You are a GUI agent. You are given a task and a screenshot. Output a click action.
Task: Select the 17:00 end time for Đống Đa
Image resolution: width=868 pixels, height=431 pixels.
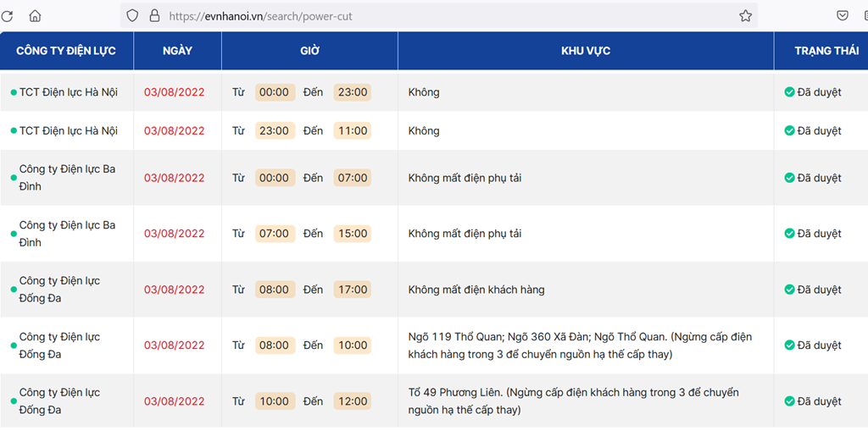coord(353,290)
